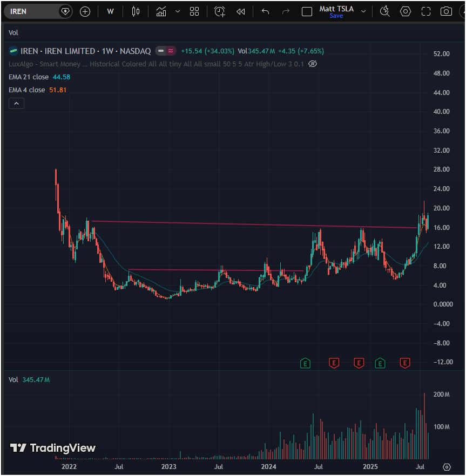This screenshot has width=466, height=476.
Task: Open the chart layout setup square
Action: tap(307, 12)
